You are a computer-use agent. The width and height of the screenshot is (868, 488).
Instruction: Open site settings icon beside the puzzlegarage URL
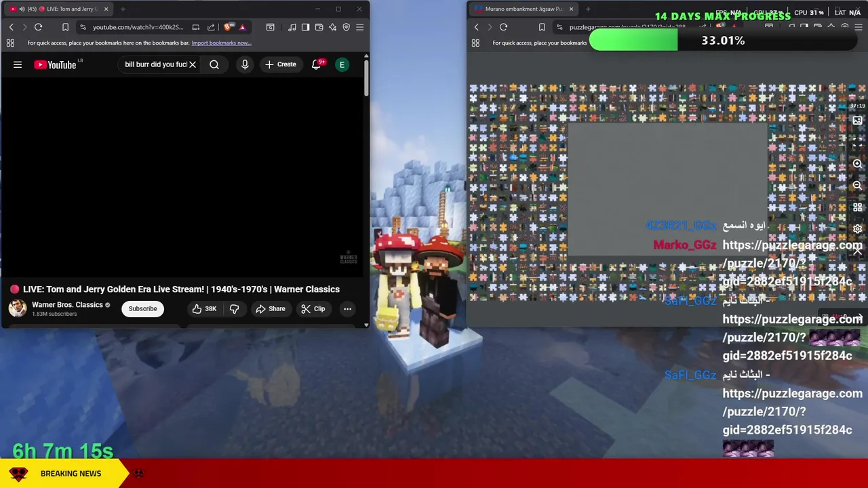(x=559, y=27)
